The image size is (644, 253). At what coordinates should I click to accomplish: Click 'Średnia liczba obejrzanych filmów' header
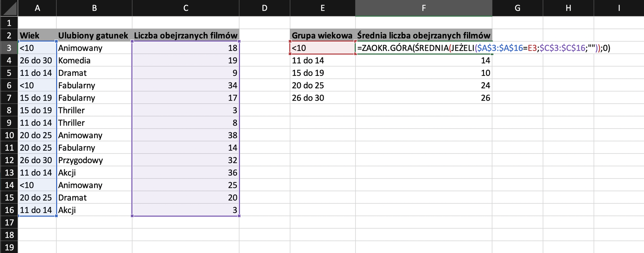coord(424,35)
